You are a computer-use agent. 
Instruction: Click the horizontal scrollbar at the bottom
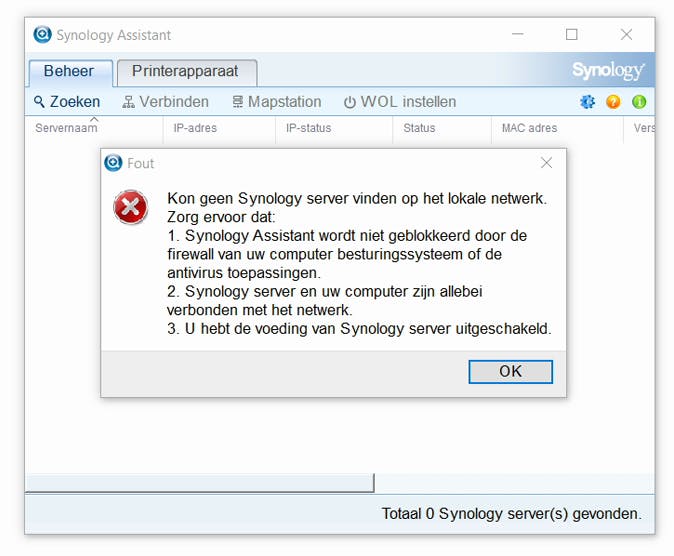(199, 484)
